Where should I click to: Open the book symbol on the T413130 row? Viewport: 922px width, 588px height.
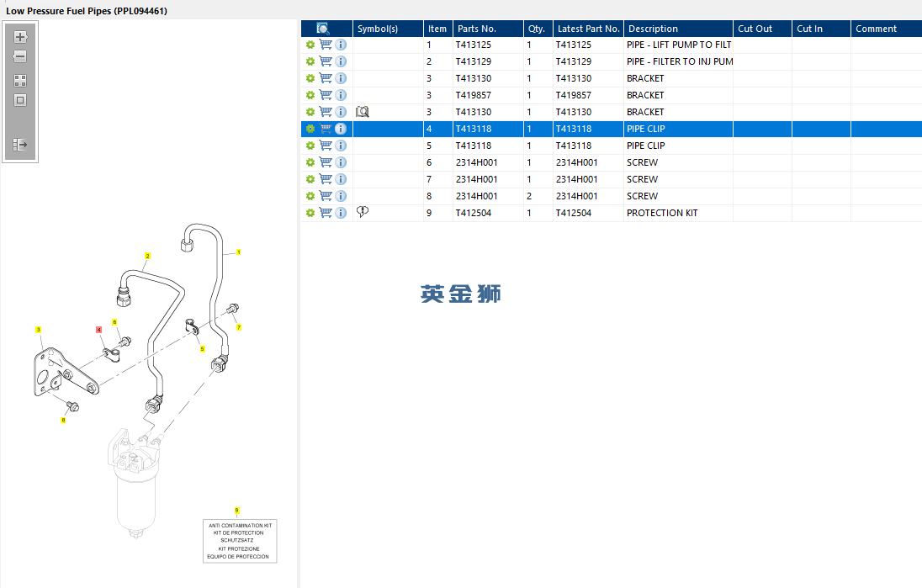click(363, 112)
